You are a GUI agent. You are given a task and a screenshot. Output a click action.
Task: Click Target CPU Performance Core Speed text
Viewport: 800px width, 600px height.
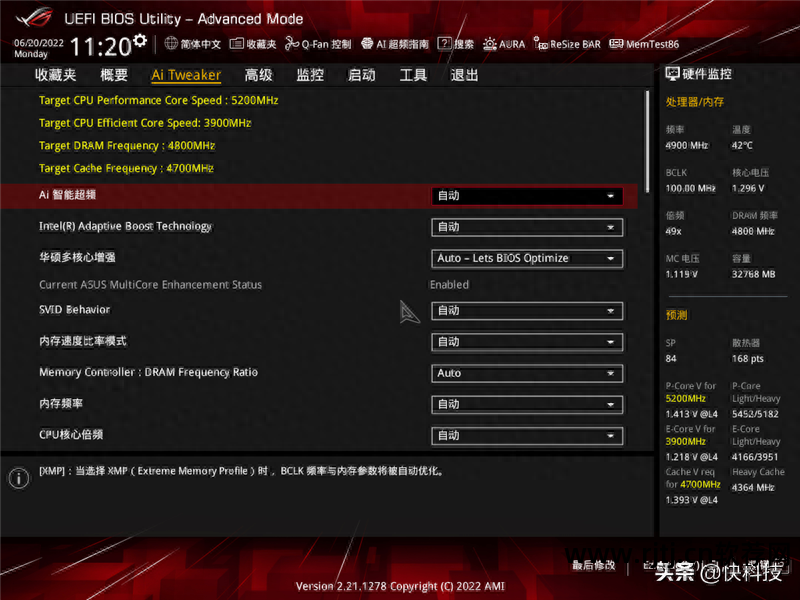tap(159, 100)
